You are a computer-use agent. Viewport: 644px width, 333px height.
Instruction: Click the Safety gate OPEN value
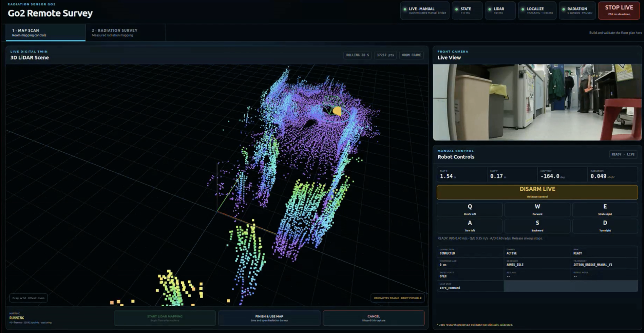pyautogui.click(x=443, y=276)
